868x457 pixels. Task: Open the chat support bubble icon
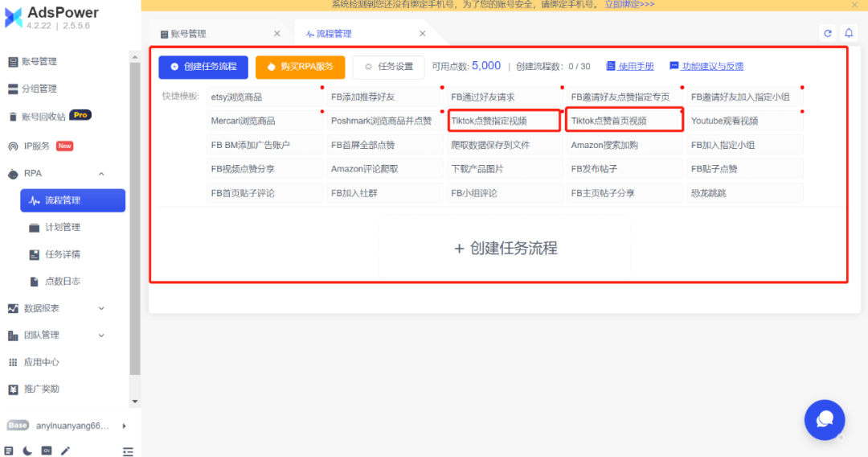click(825, 420)
